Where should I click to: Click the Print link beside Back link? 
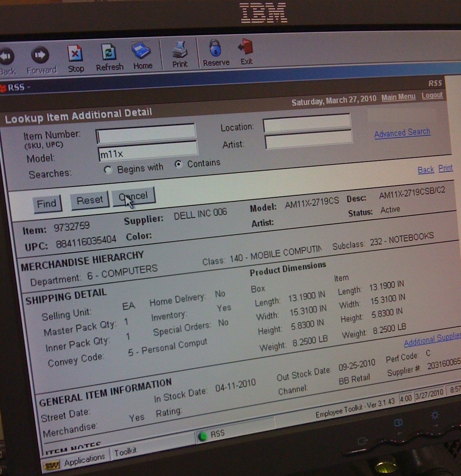445,168
